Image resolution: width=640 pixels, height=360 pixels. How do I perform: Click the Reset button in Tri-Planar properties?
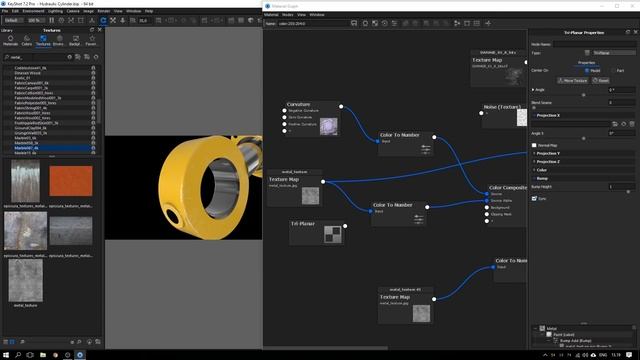(x=601, y=80)
